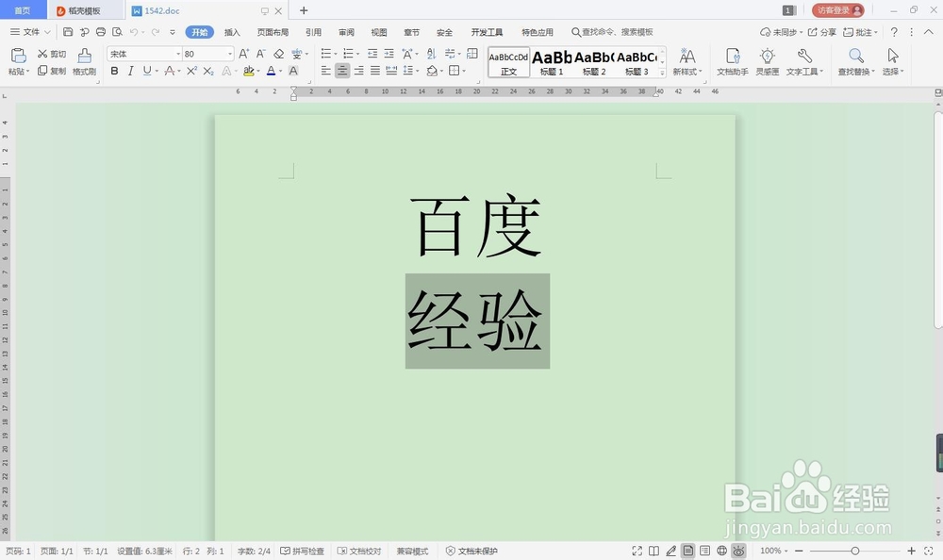Image resolution: width=943 pixels, height=560 pixels.
Task: Decrease font size with the A- icon
Action: (260, 54)
